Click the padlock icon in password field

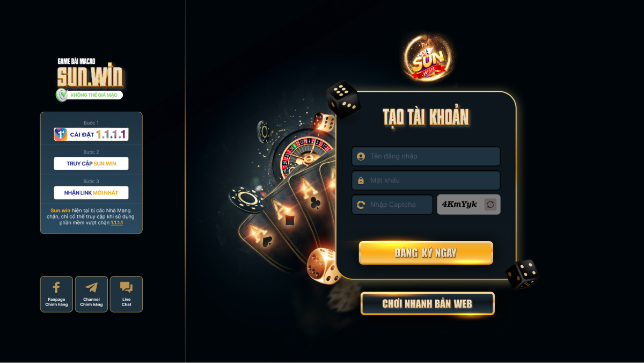[361, 180]
